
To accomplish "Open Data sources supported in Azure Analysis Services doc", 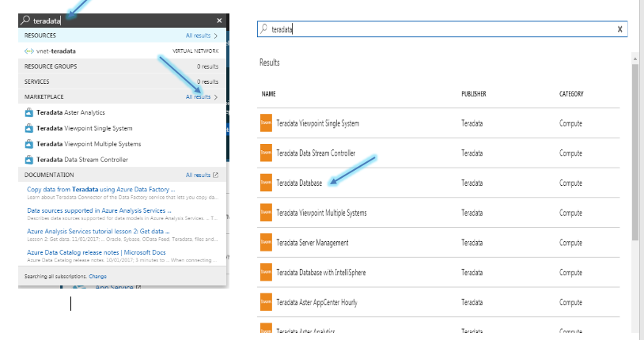I will (x=99, y=210).
